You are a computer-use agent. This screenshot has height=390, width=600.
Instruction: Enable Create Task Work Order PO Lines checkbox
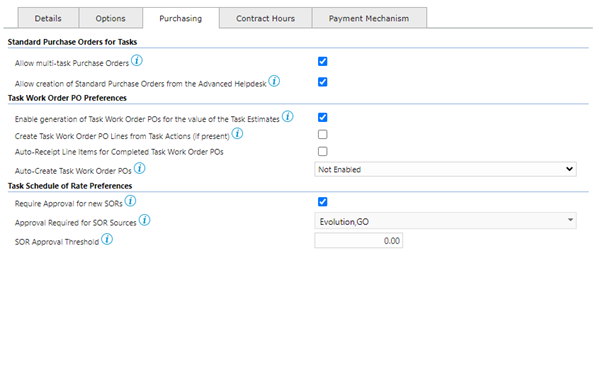[x=323, y=134]
